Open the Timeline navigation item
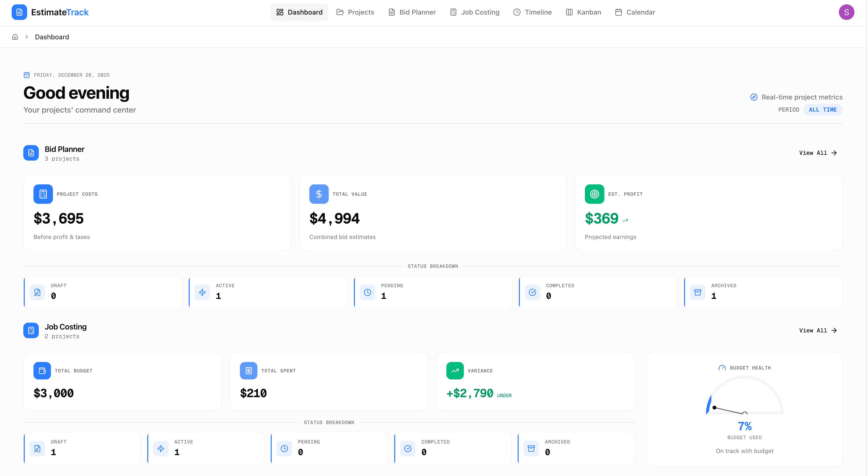 click(532, 12)
